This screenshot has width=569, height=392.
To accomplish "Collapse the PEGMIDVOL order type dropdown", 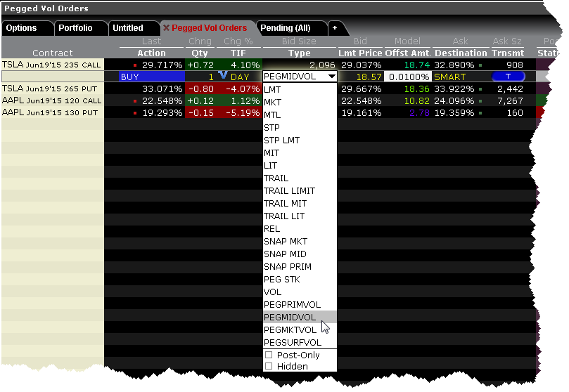I will tap(331, 77).
